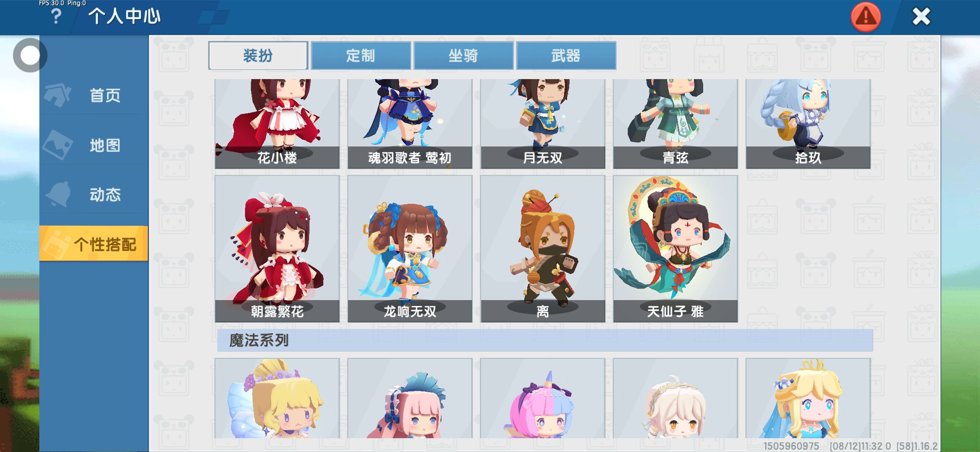Image resolution: width=980 pixels, height=452 pixels.
Task: Tap the red warning alert icon
Action: point(866,17)
